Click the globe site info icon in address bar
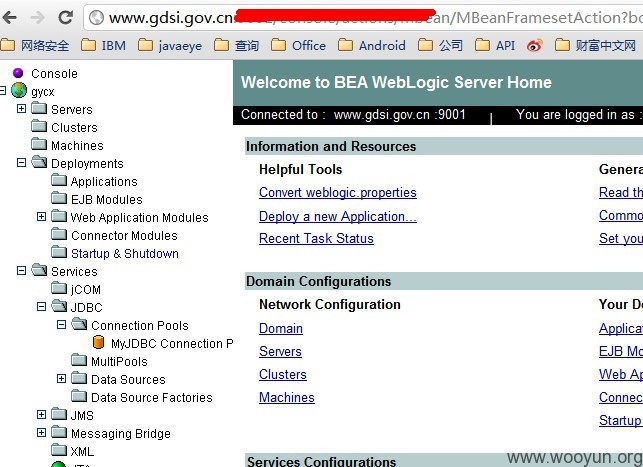 [x=96, y=18]
